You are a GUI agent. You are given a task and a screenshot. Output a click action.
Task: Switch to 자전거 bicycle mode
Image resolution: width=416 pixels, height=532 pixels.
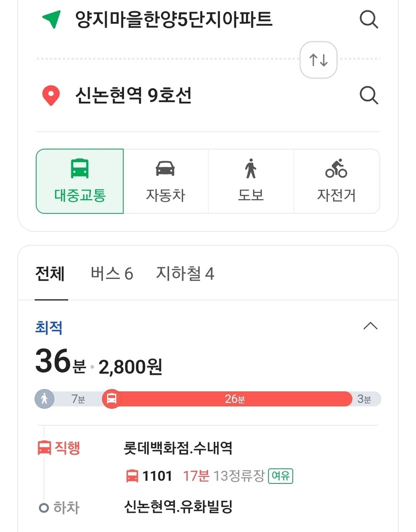click(337, 181)
